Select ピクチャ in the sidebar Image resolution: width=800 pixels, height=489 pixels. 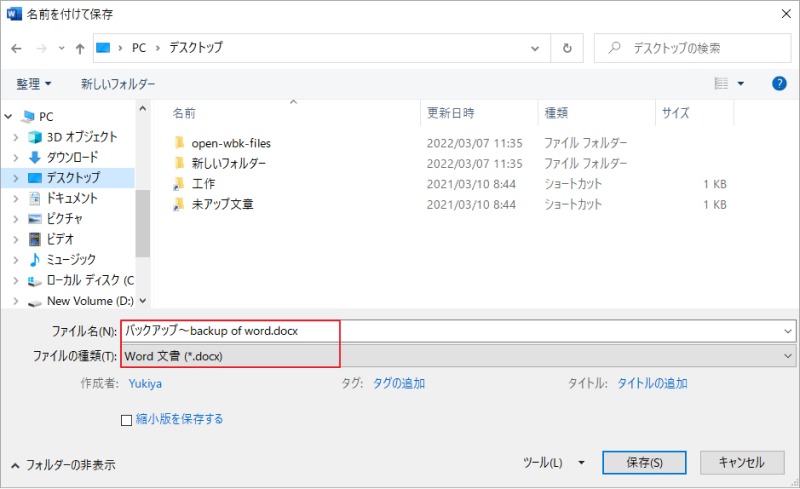coord(64,218)
